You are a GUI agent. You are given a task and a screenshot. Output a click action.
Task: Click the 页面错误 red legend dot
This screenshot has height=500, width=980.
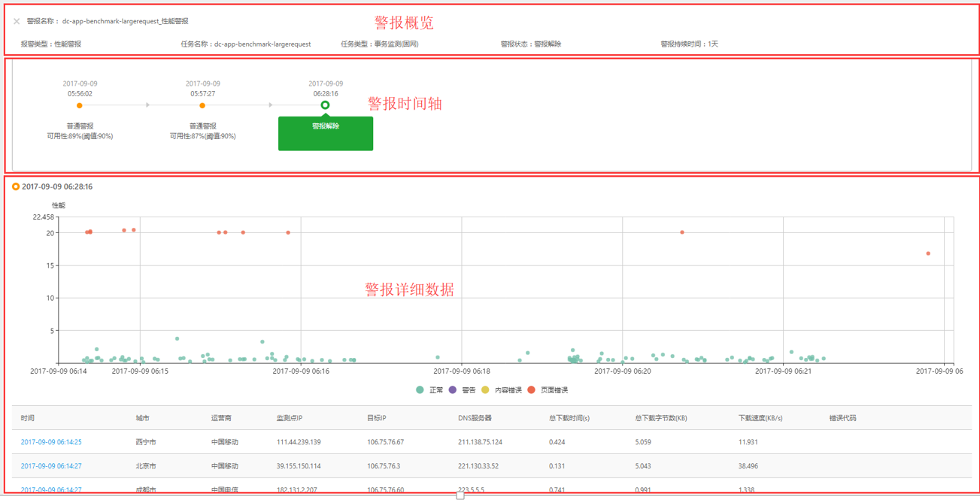[531, 390]
